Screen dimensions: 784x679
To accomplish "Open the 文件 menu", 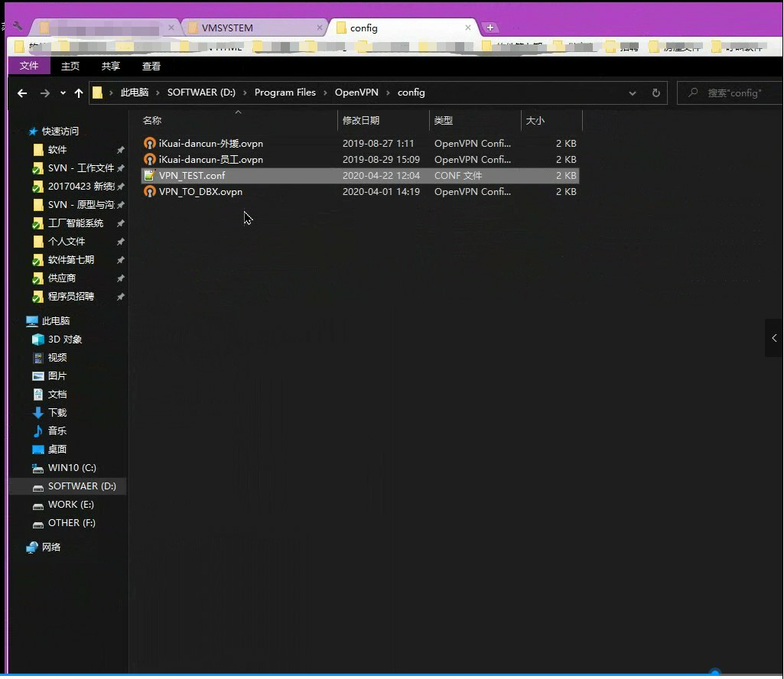I will click(29, 66).
